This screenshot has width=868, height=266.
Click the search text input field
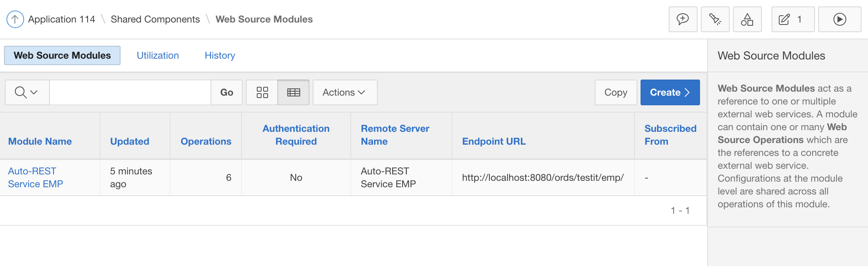tap(130, 92)
